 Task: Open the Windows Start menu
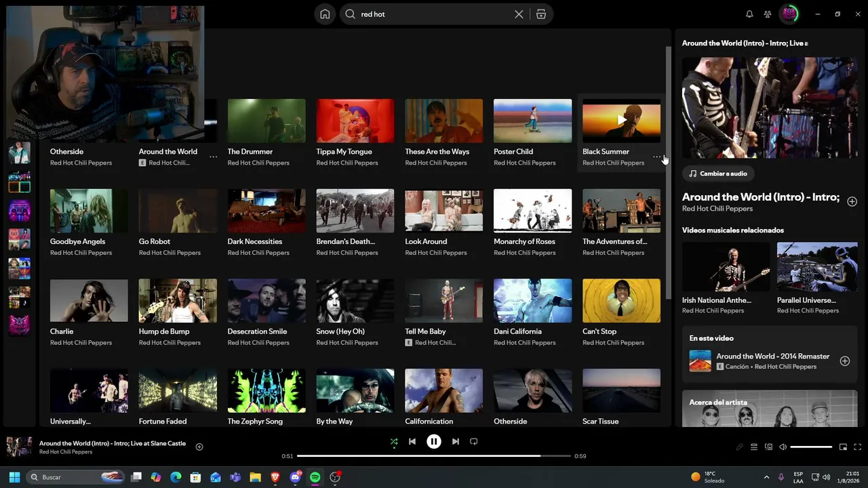tap(14, 477)
